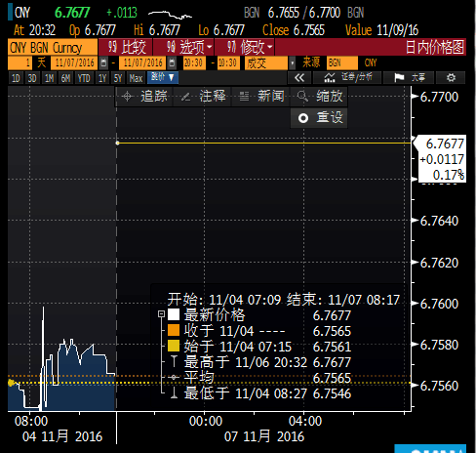This screenshot has height=453, width=476.
Task: Expand the 修改 edit dropdown
Action: pos(245,48)
